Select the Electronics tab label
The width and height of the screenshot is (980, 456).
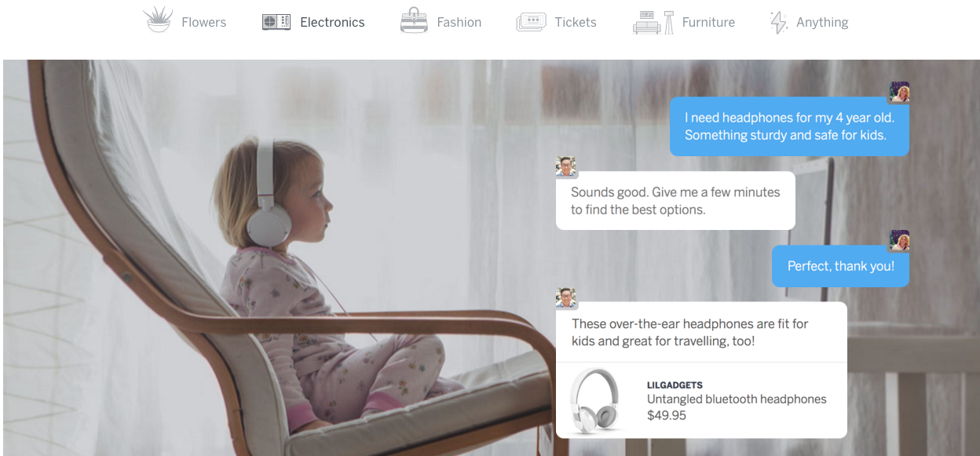(x=332, y=22)
